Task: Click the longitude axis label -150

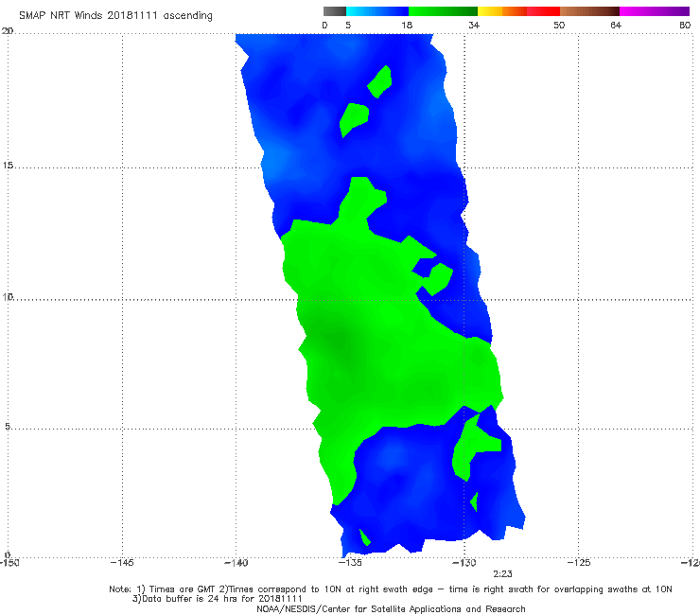Action: click(x=9, y=563)
